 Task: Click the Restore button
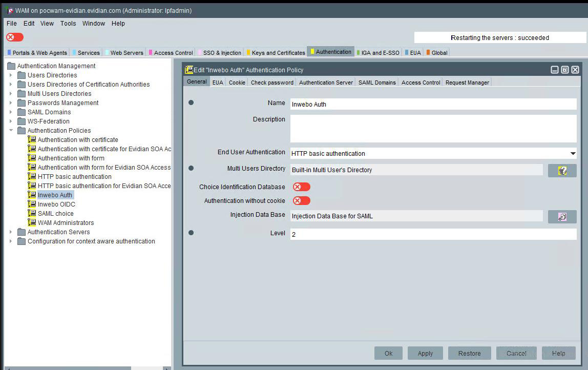tap(469, 353)
